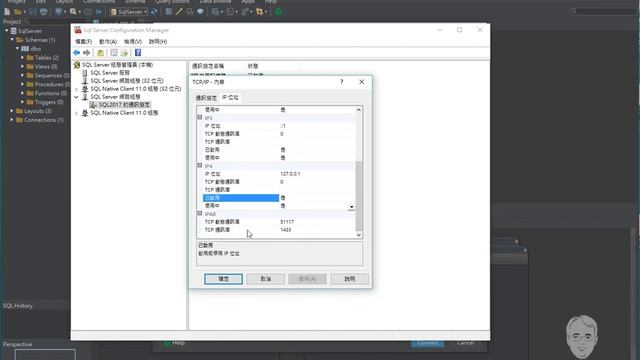Image resolution: width=640 pixels, height=360 pixels.
Task: Expand the last SQL Native Client 11.0 組態 node
Action: (x=76, y=113)
